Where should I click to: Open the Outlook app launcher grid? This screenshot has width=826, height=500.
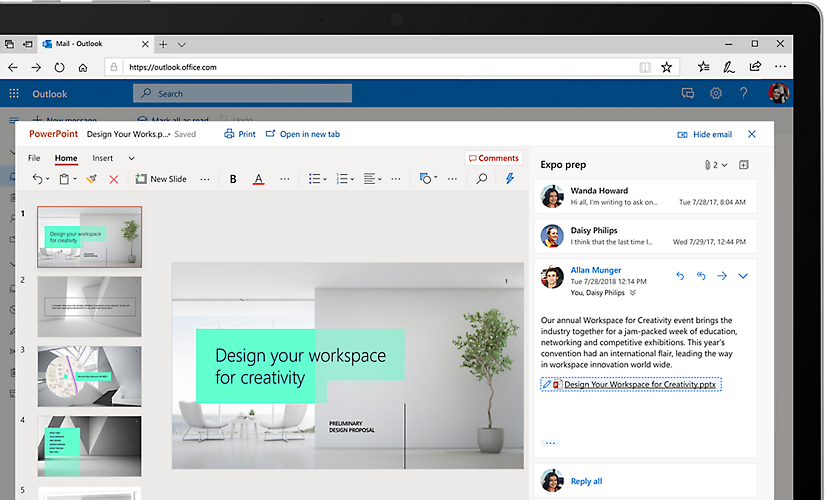tap(14, 94)
